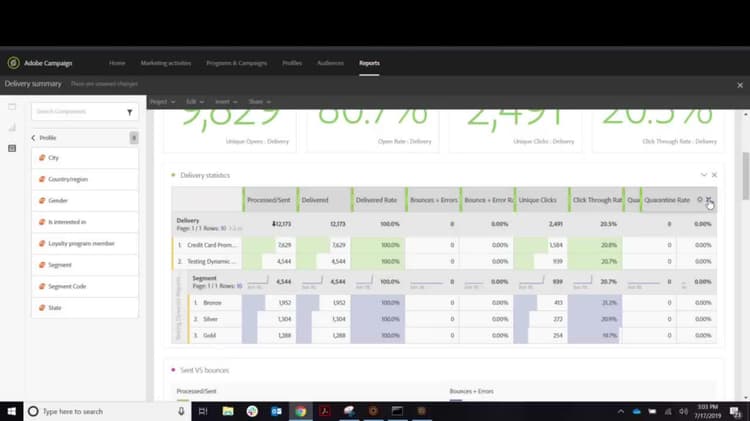Open Outlook from the taskbar

[x=276, y=411]
